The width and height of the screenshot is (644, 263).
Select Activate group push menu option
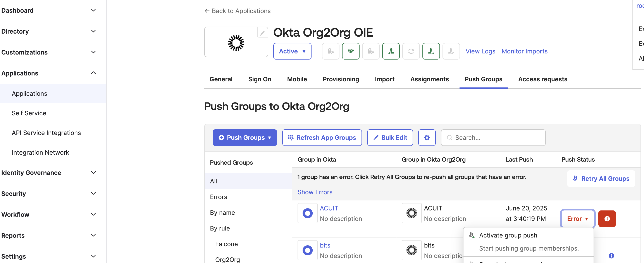[x=528, y=242]
